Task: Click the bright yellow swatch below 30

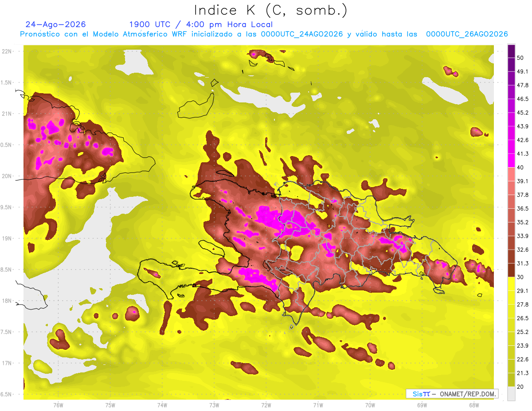Action: tap(511, 284)
